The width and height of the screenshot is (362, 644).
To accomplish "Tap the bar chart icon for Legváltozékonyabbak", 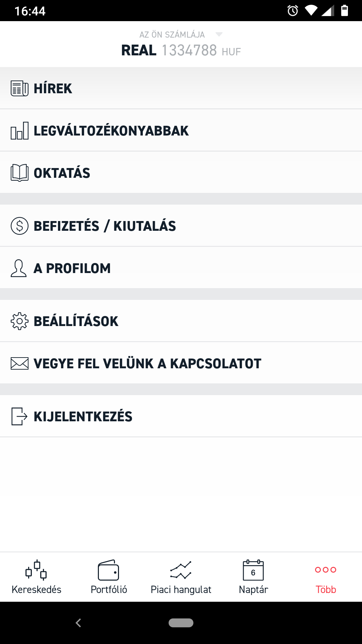I will [x=19, y=131].
